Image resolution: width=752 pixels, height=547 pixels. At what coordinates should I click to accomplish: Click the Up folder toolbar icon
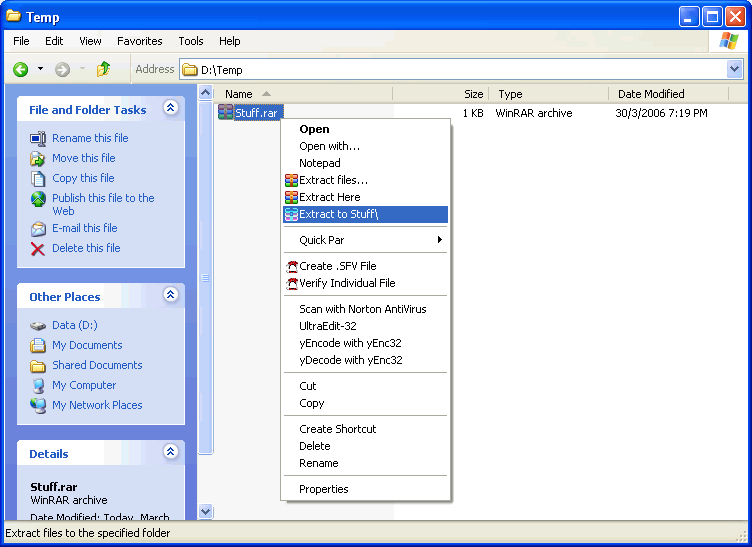(103, 69)
